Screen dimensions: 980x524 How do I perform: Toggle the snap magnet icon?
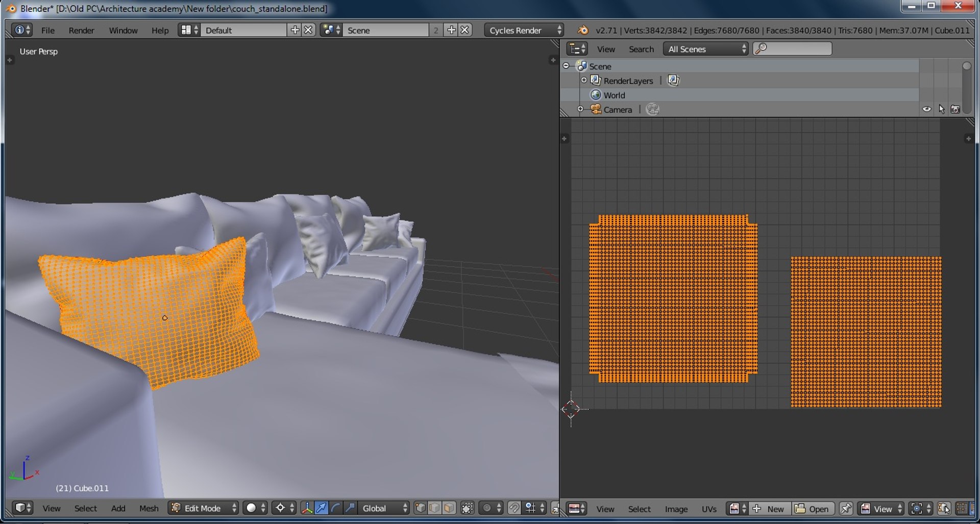[514, 508]
